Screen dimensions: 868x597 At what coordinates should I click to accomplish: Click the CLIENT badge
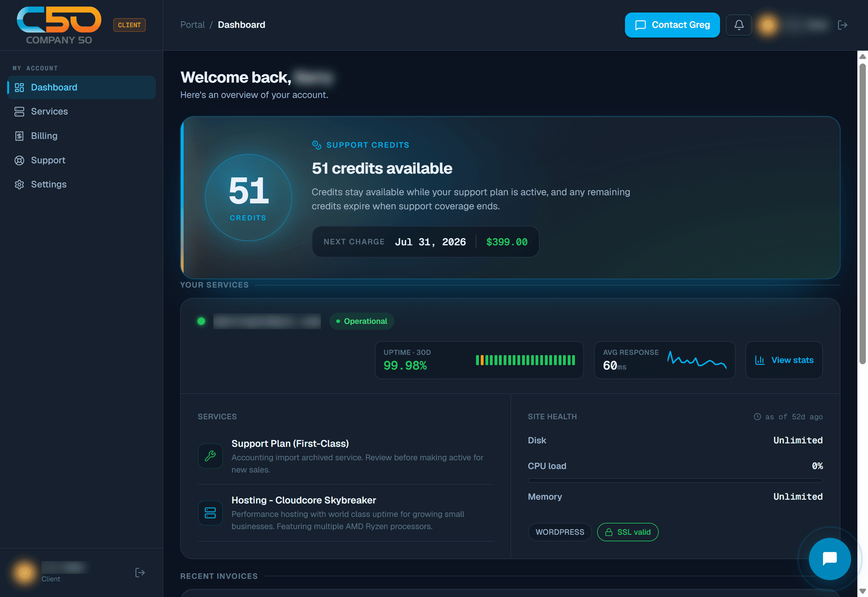(x=129, y=25)
